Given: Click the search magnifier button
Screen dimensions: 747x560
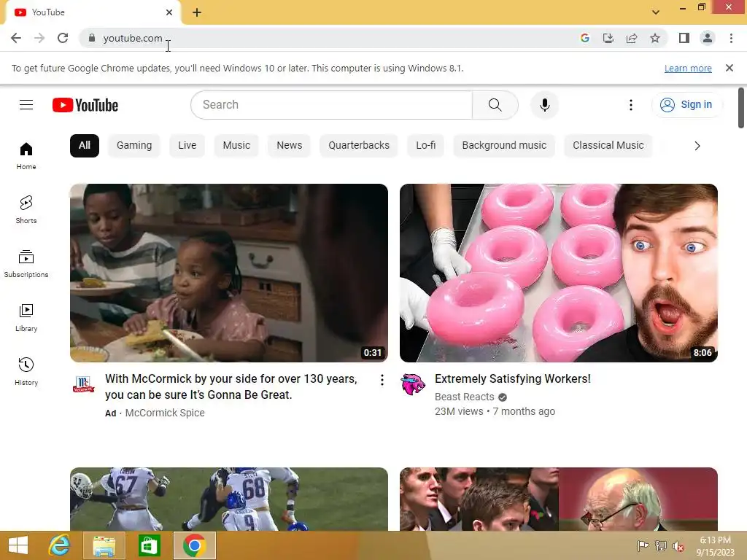Looking at the screenshot, I should coord(495,105).
